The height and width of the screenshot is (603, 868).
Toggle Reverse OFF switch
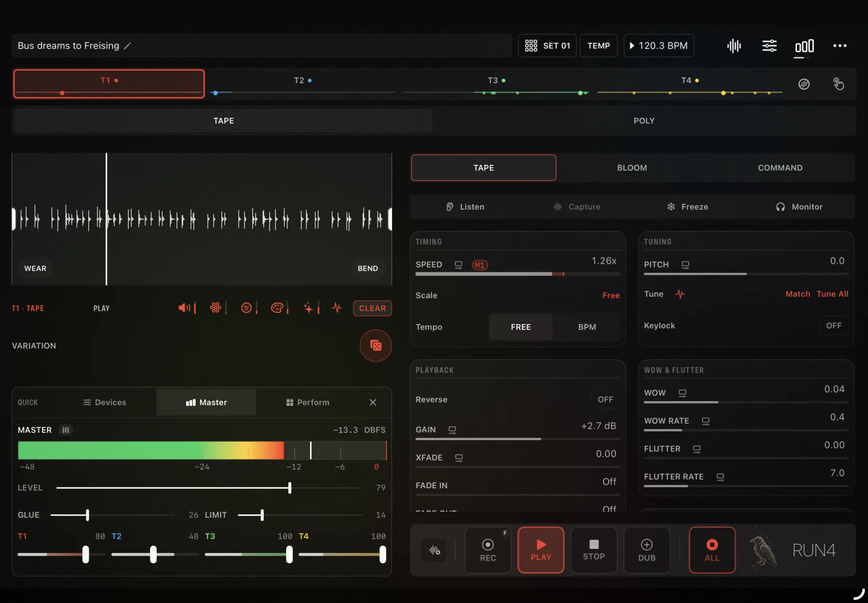(605, 400)
